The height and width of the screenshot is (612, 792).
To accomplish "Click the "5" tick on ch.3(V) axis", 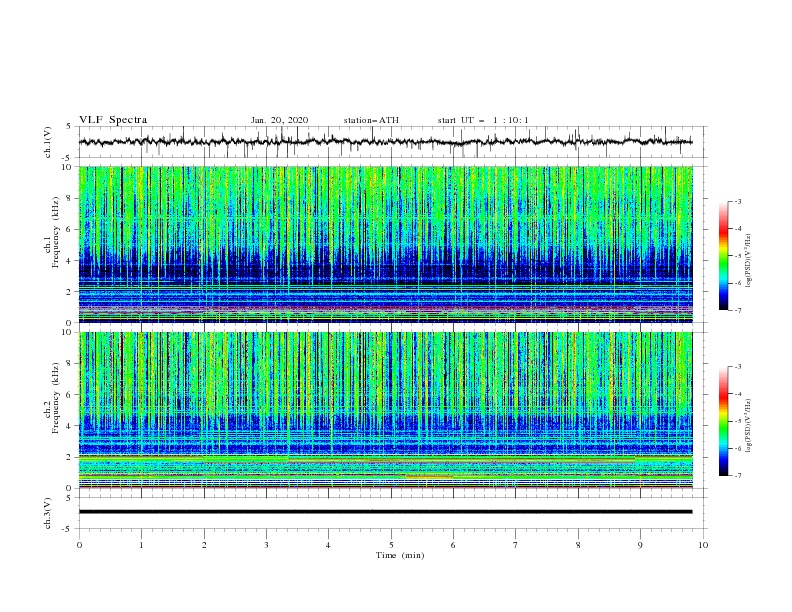I will coord(70,498).
